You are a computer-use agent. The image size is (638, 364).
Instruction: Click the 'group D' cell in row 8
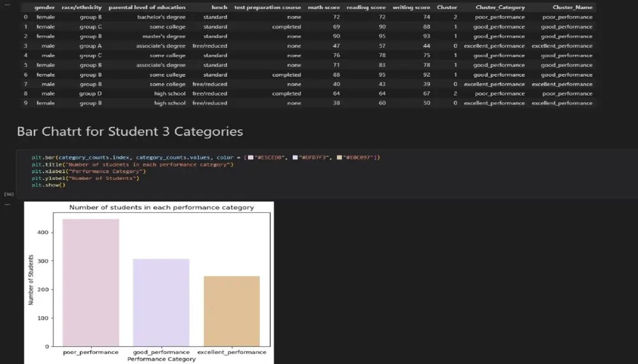pos(91,94)
